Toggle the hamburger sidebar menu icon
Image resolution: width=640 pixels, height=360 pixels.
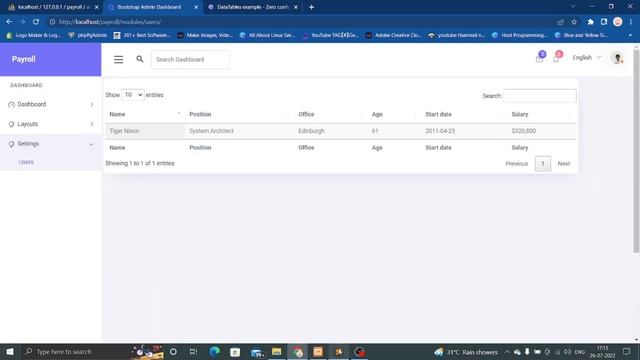click(118, 60)
